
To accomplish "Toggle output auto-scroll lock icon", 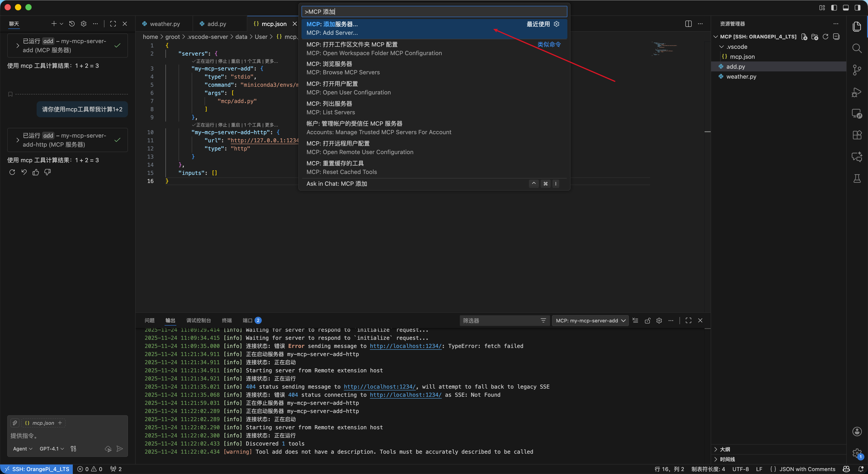I will (x=647, y=320).
